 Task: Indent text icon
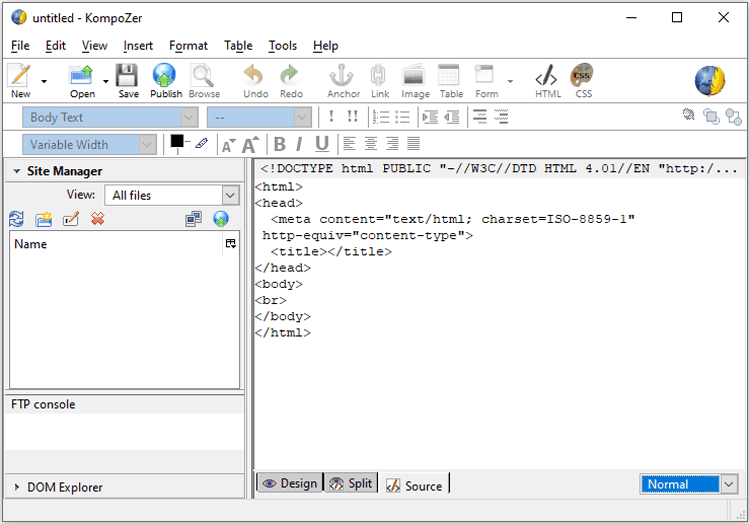click(430, 117)
